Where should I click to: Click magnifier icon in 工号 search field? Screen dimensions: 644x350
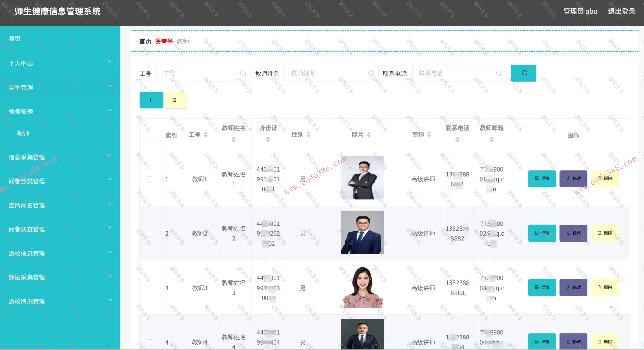click(243, 73)
